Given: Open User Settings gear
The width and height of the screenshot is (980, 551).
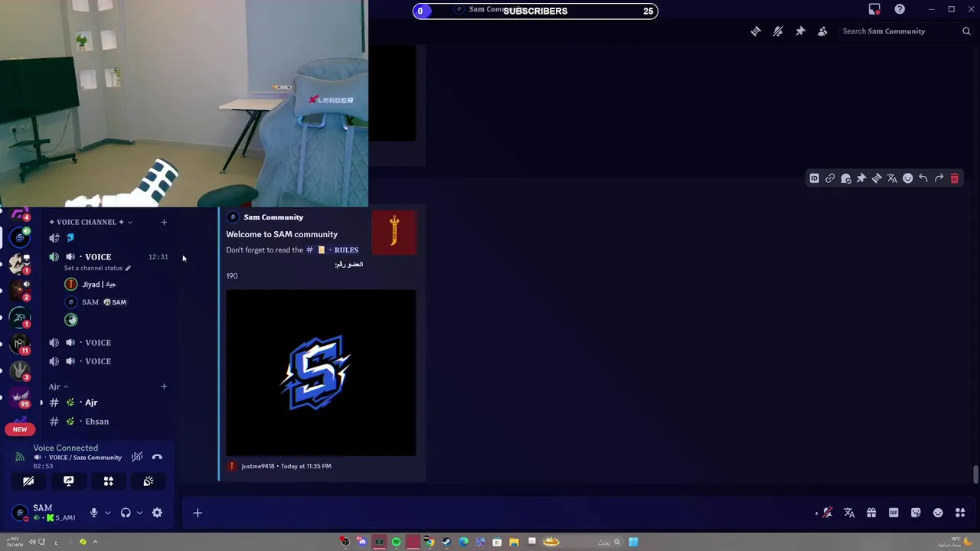Looking at the screenshot, I should tap(157, 513).
